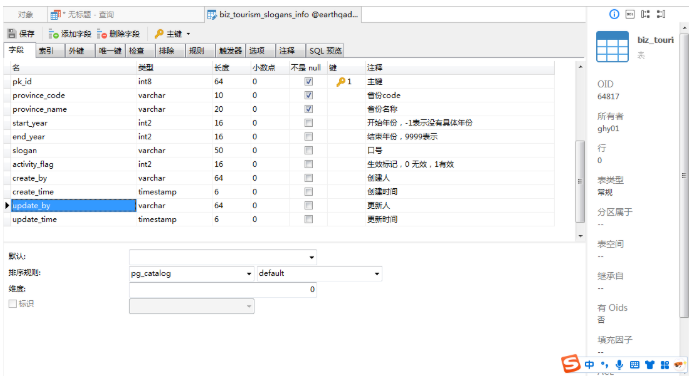The width and height of the screenshot is (693, 391).
Task: Open the 'default' collation dropdown
Action: 377,274
